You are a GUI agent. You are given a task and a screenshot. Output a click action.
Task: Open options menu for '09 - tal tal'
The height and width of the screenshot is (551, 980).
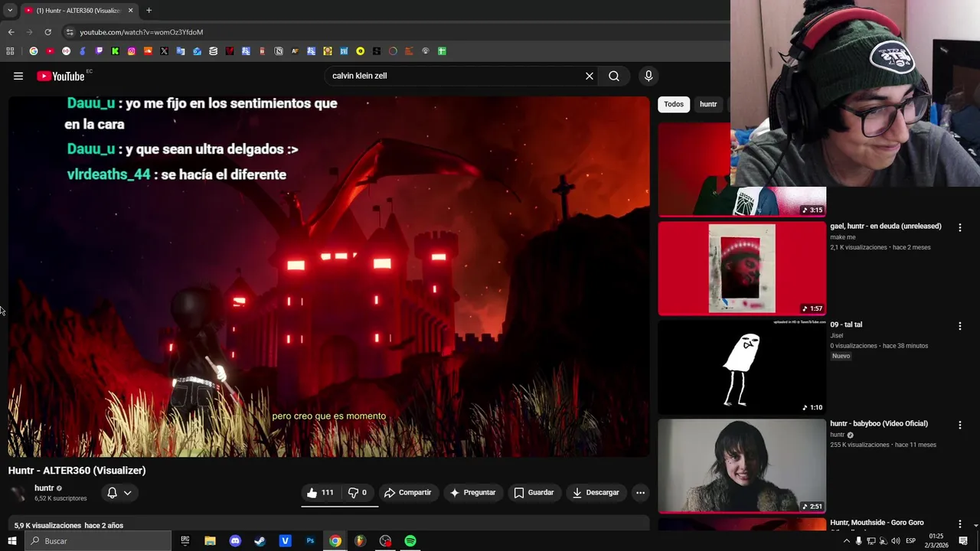[x=959, y=326]
